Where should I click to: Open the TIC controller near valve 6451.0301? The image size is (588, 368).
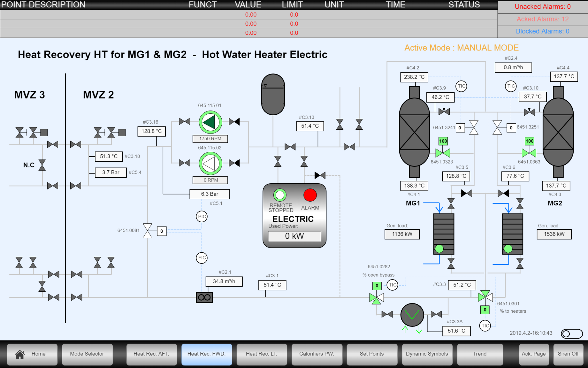coord(485,326)
